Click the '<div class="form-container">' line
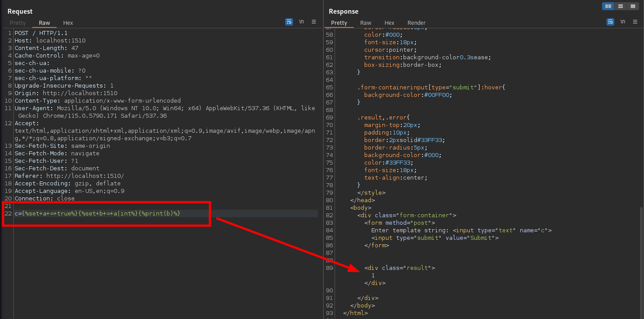 [x=407, y=215]
